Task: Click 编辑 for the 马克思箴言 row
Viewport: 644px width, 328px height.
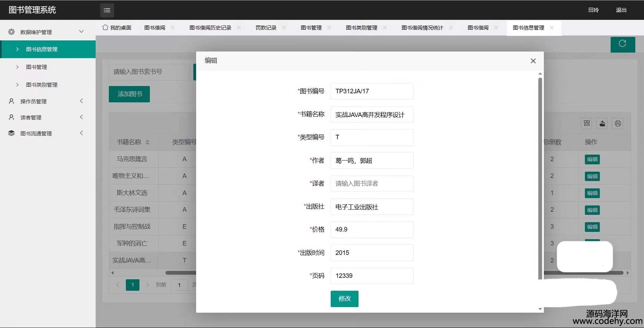Action: coord(592,159)
